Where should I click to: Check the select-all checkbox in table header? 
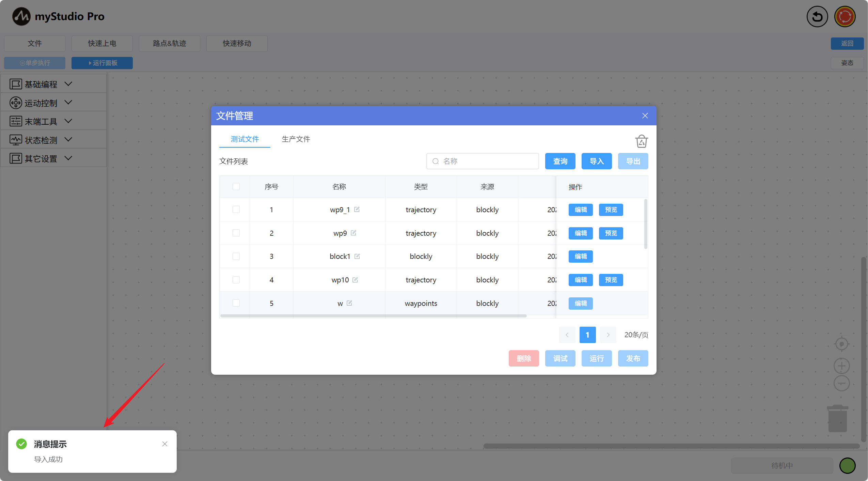click(236, 186)
